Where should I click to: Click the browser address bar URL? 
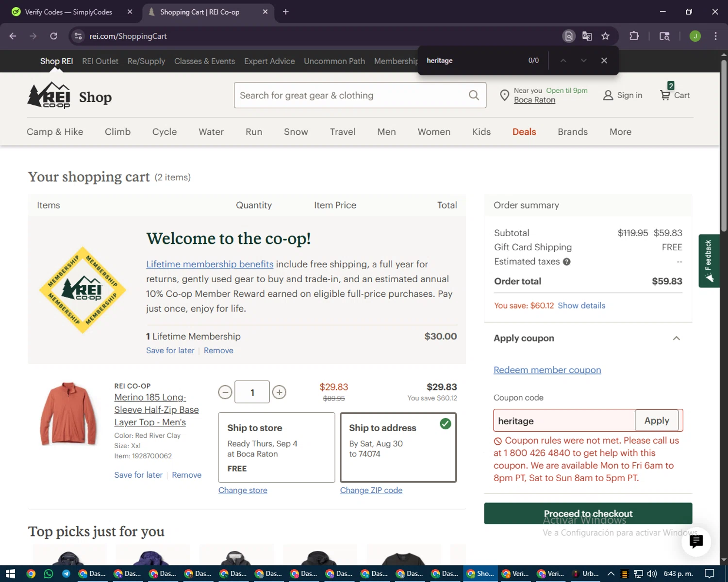tap(128, 36)
